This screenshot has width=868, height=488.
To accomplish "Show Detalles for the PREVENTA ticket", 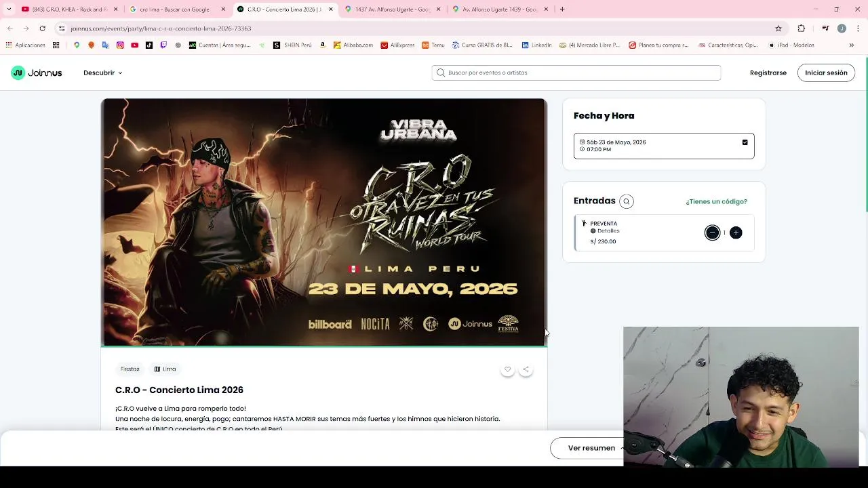I will pyautogui.click(x=605, y=231).
